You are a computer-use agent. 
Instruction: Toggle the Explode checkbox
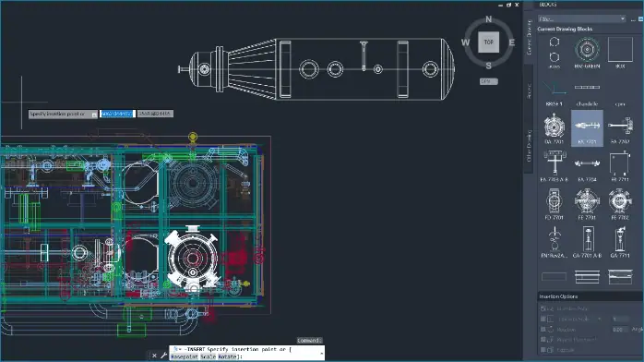(543, 350)
